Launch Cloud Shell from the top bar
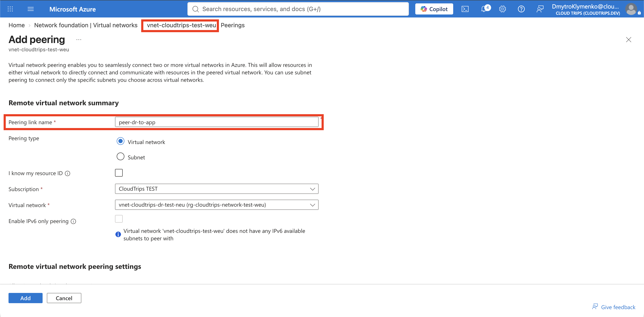 (x=465, y=9)
